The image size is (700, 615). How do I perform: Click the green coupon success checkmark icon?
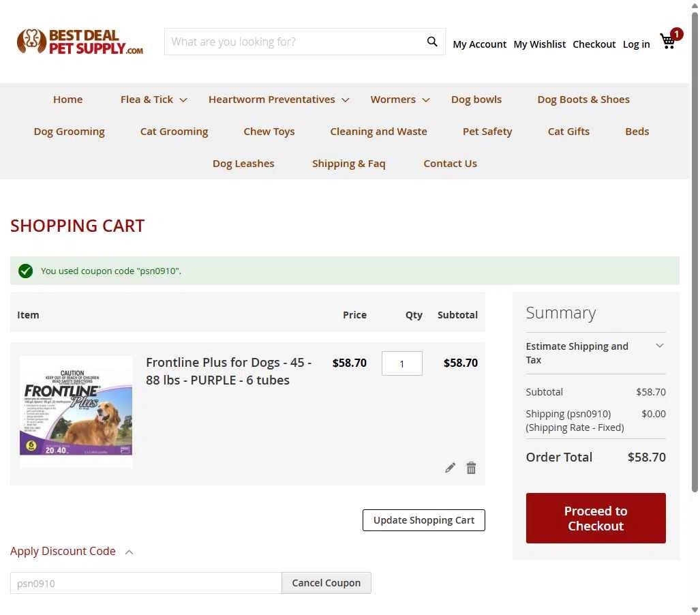click(25, 271)
